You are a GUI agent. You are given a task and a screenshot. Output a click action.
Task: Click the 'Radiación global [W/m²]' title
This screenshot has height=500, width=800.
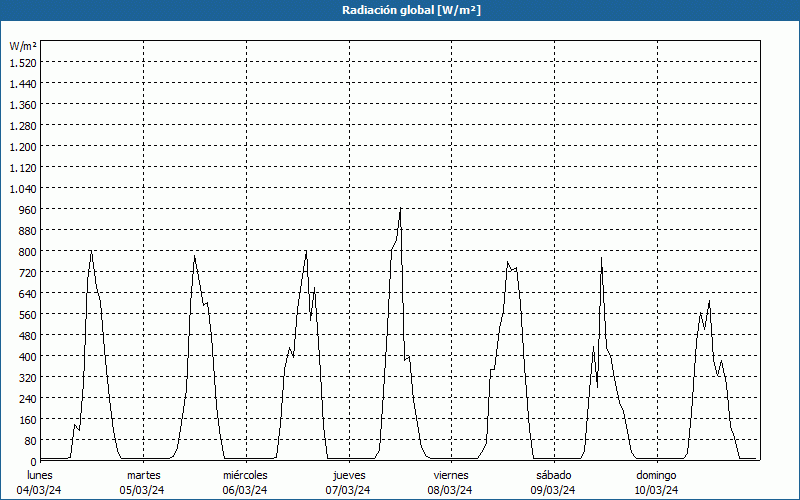click(411, 10)
